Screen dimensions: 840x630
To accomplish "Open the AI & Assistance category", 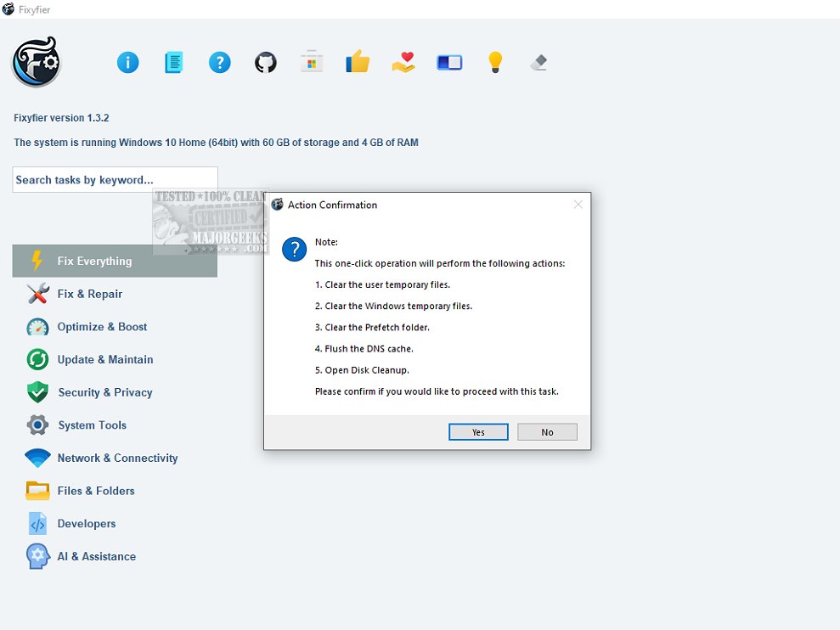I will click(x=96, y=557).
